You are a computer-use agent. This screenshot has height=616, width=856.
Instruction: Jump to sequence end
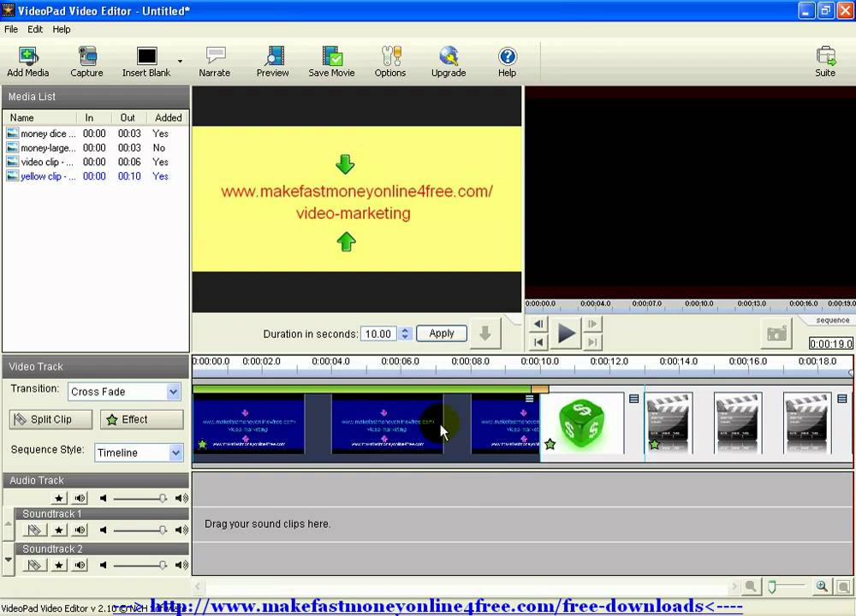coord(592,342)
